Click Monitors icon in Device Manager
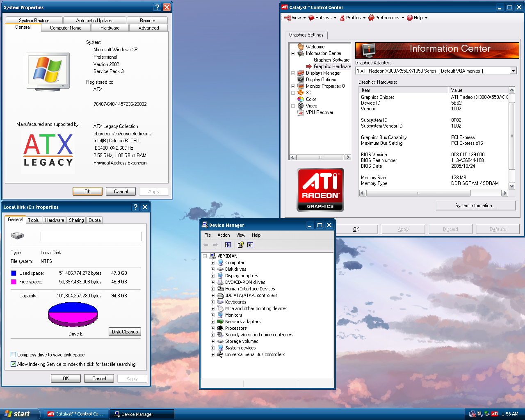The height and width of the screenshot is (420, 525). pos(220,315)
